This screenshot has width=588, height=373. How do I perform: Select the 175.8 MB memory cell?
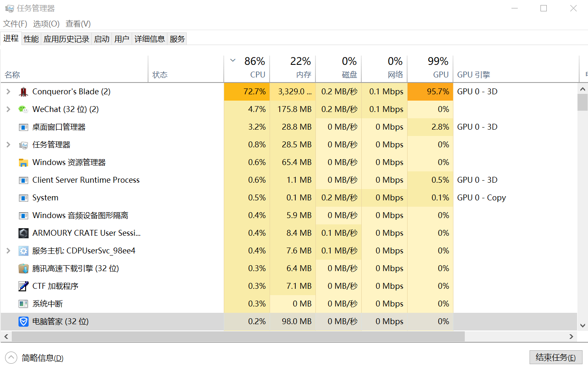(x=292, y=109)
